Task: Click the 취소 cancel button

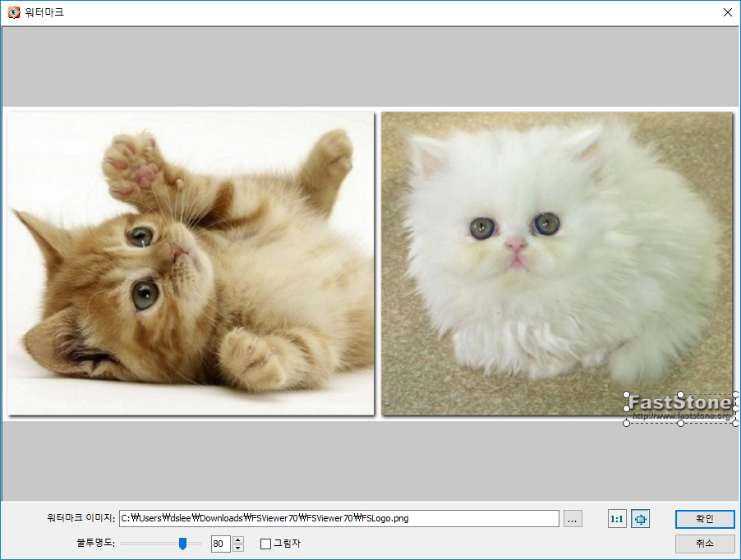Action: click(704, 544)
